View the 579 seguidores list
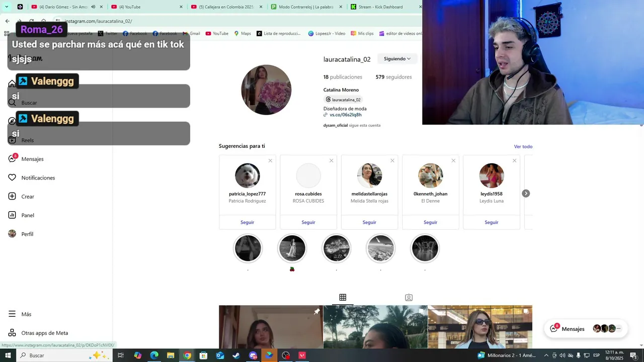The width and height of the screenshot is (644, 362). [393, 77]
